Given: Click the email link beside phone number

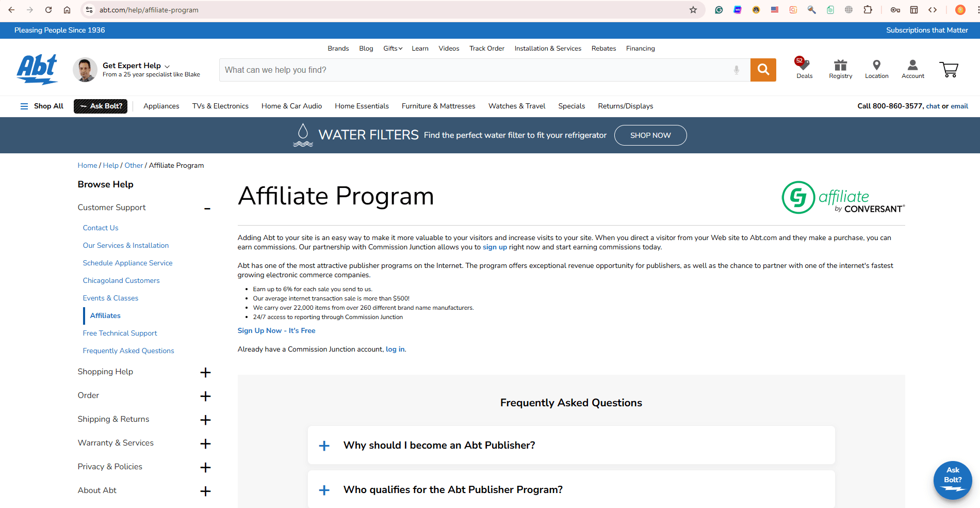Looking at the screenshot, I should click(959, 106).
